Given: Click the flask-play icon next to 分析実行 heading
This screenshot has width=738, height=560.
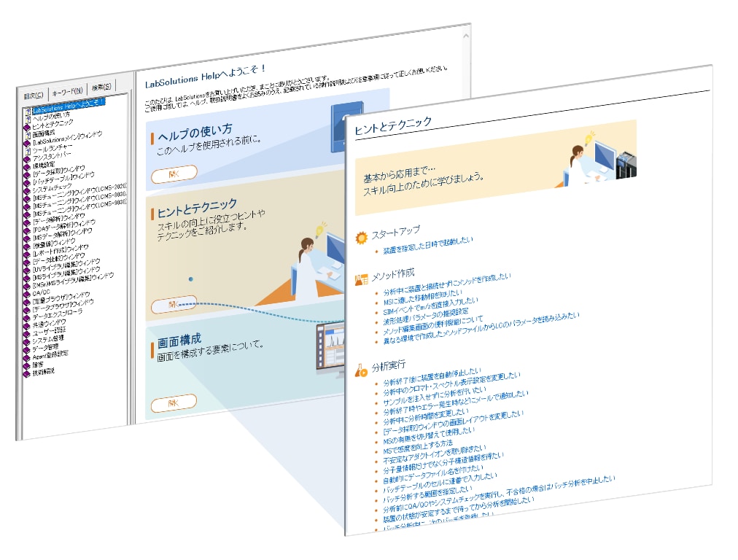Looking at the screenshot, I should (x=361, y=371).
